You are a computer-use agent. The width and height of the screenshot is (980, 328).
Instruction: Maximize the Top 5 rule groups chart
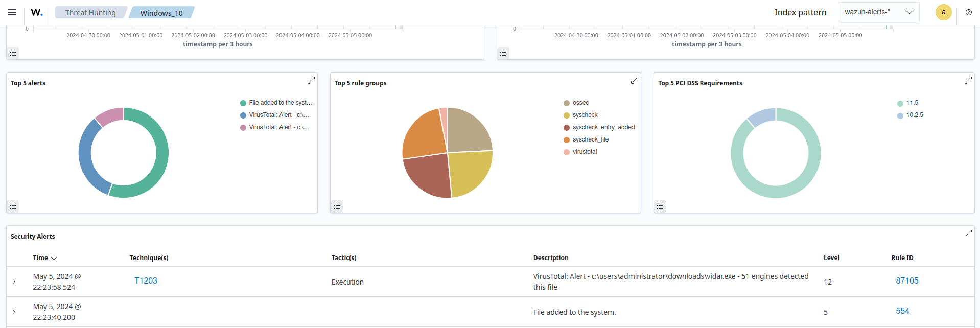634,81
